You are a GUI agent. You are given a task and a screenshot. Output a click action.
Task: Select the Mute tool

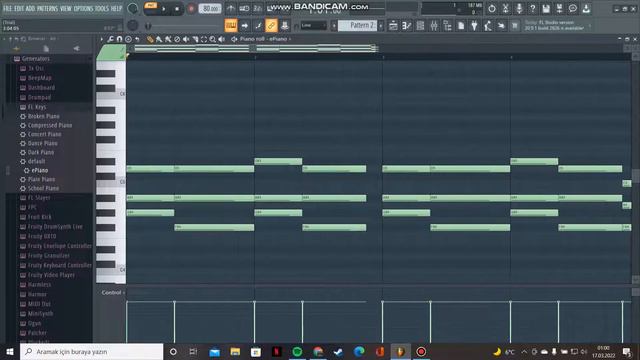186,39
